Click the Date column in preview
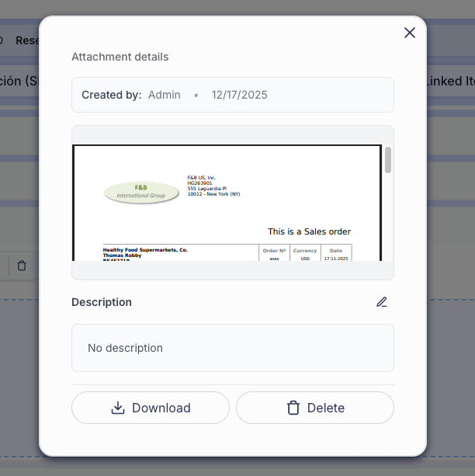Image resolution: width=475 pixels, height=476 pixels. click(x=335, y=251)
